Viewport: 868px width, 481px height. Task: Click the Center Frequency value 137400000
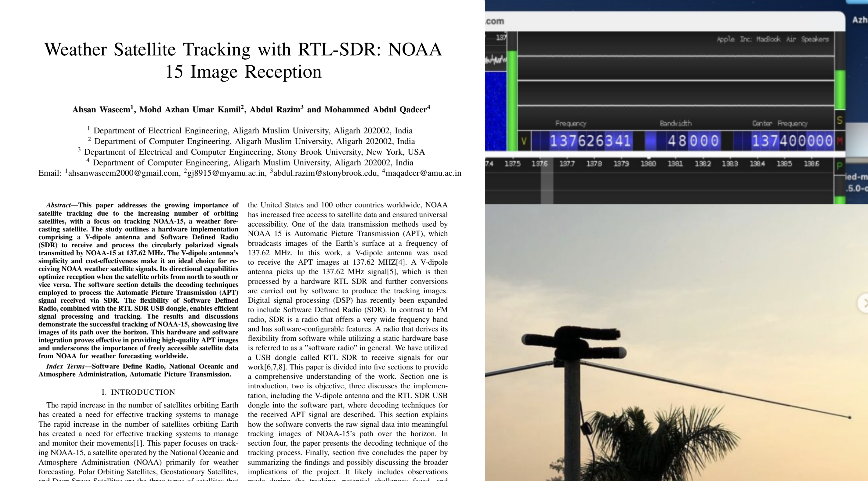(792, 141)
